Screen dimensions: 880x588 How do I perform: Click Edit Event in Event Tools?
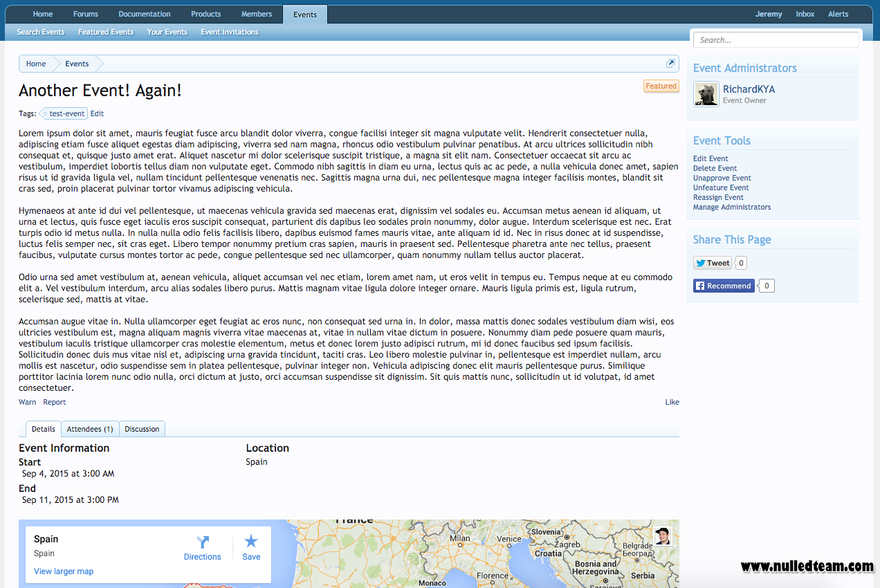coord(711,158)
